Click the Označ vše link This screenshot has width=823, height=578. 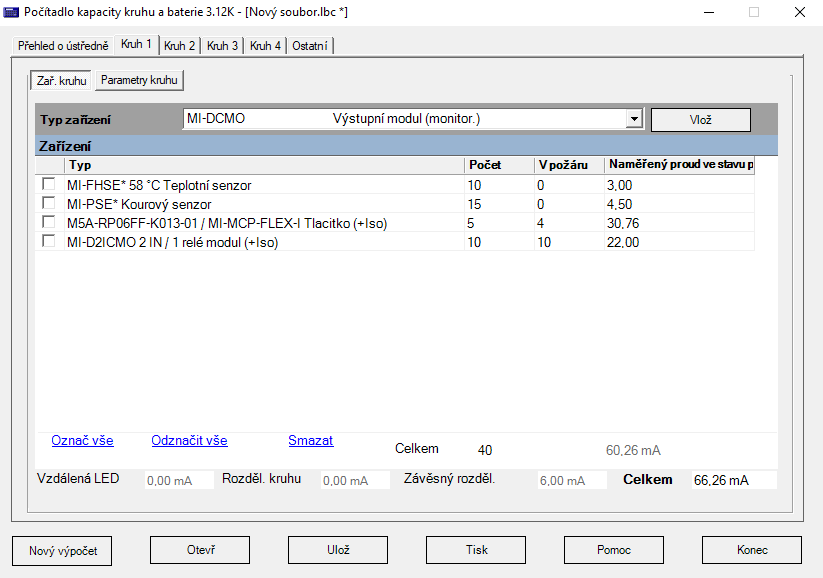pyautogui.click(x=82, y=441)
